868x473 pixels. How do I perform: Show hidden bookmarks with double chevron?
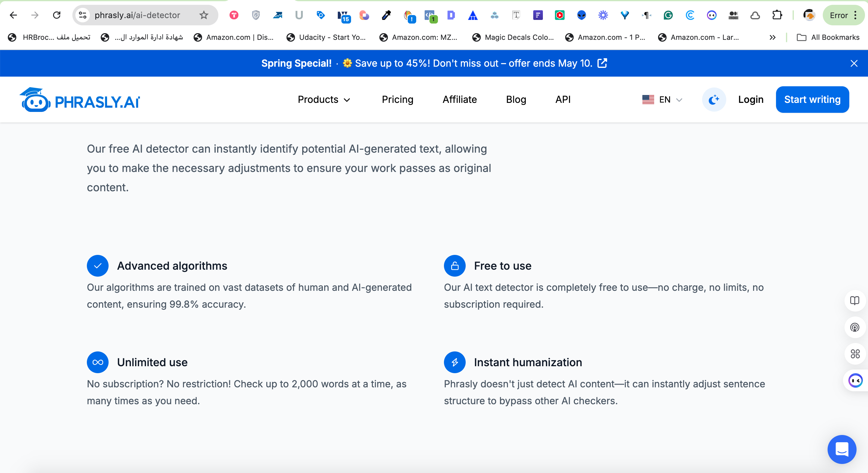coord(773,37)
